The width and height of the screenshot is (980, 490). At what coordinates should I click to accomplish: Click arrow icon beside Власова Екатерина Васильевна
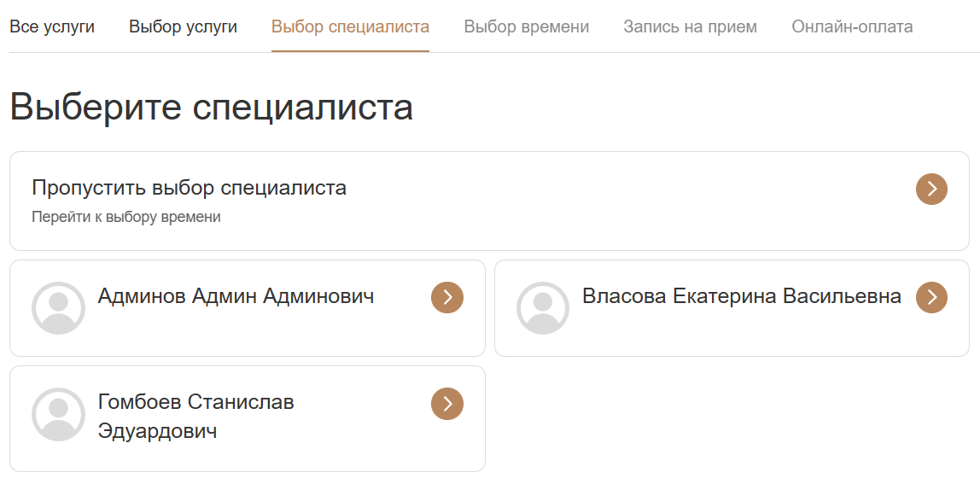(931, 297)
